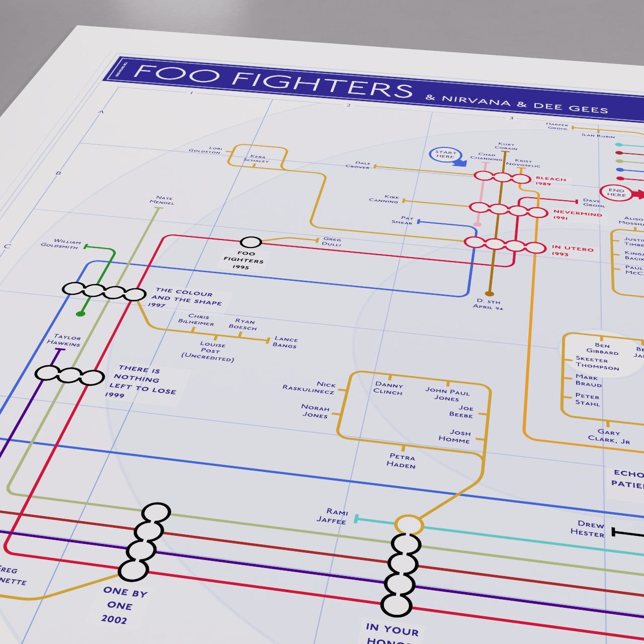The height and width of the screenshot is (644, 644).
Task: Click the Petra Haden name
Action: [x=402, y=460]
